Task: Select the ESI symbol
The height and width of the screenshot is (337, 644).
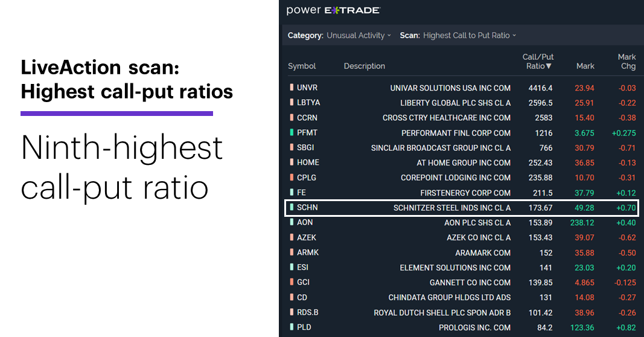Action: (x=303, y=267)
